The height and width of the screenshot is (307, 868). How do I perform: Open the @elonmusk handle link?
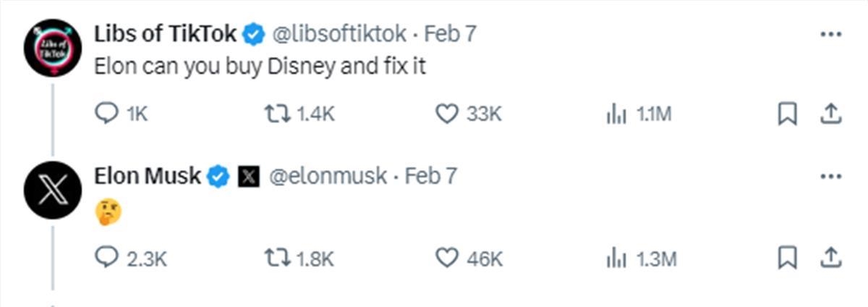pyautogui.click(x=328, y=176)
